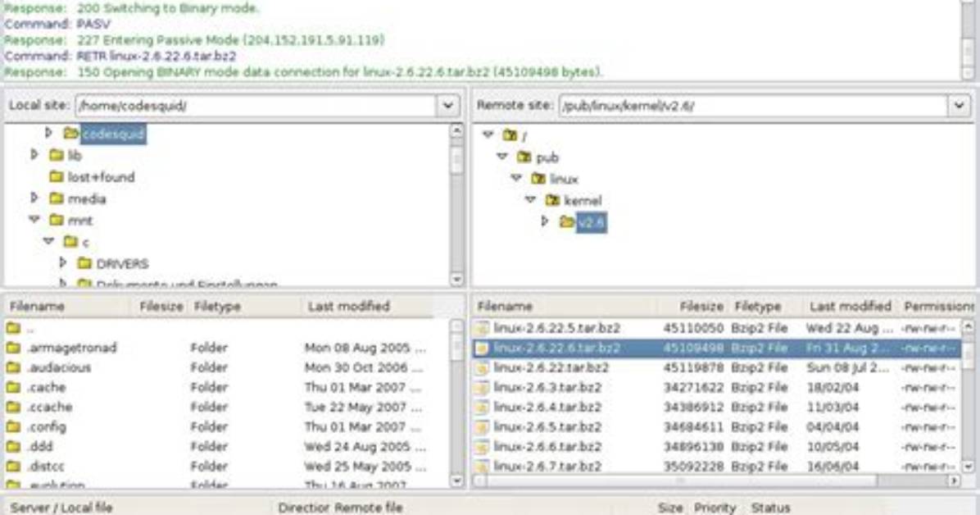980x515 pixels.
Task: Click Status queue column header
Action: [x=770, y=508]
